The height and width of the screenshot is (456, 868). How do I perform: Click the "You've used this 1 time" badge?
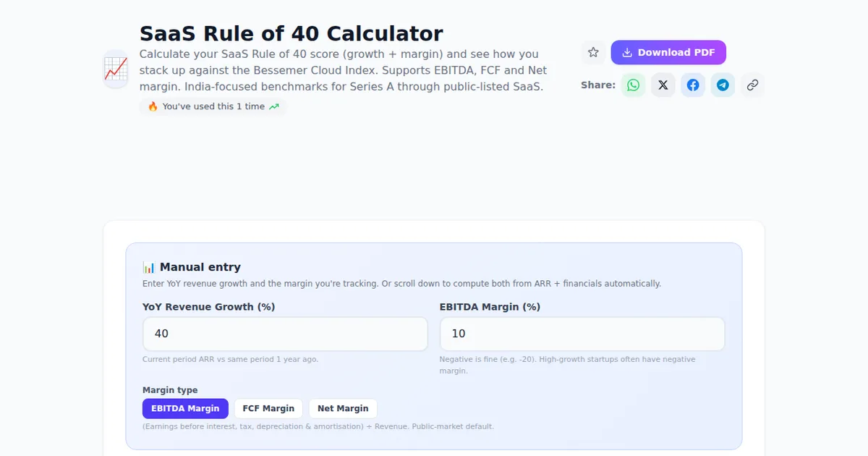(x=213, y=106)
